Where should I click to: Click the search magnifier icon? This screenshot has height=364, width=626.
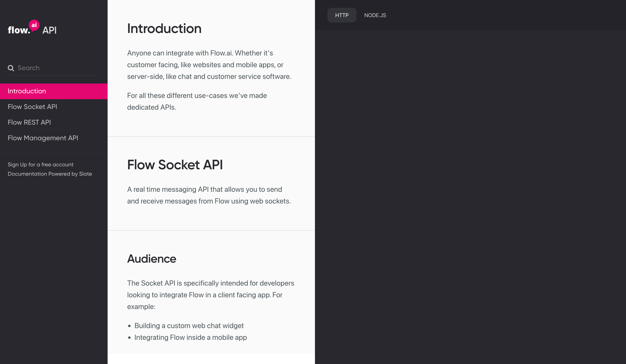click(11, 68)
